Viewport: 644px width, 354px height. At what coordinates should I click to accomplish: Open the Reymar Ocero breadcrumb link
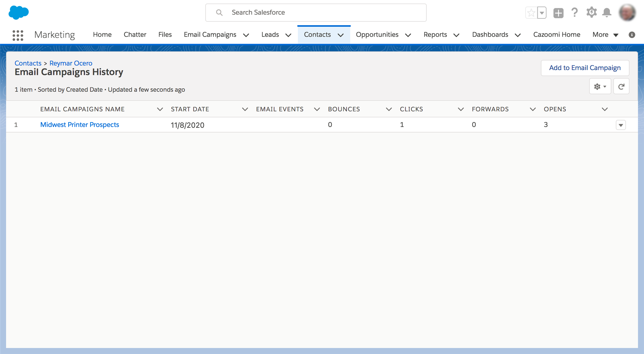point(71,63)
